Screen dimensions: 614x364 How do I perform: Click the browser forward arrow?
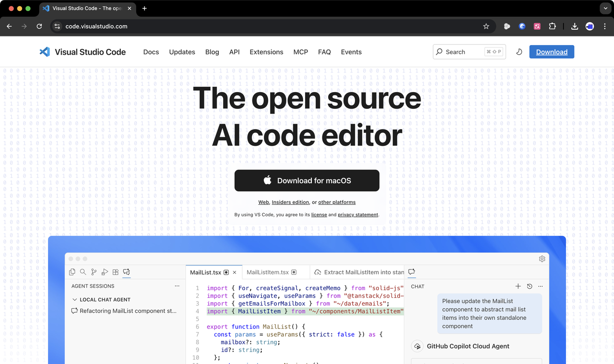(x=24, y=26)
